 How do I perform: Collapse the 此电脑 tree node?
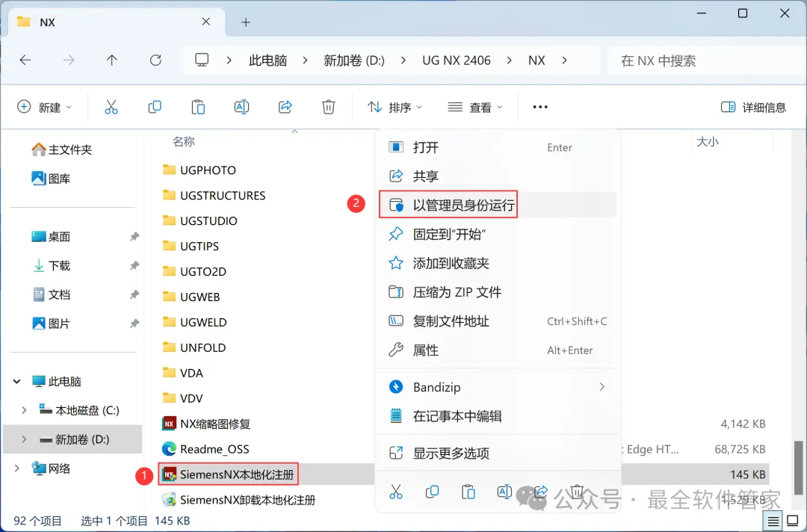click(17, 381)
